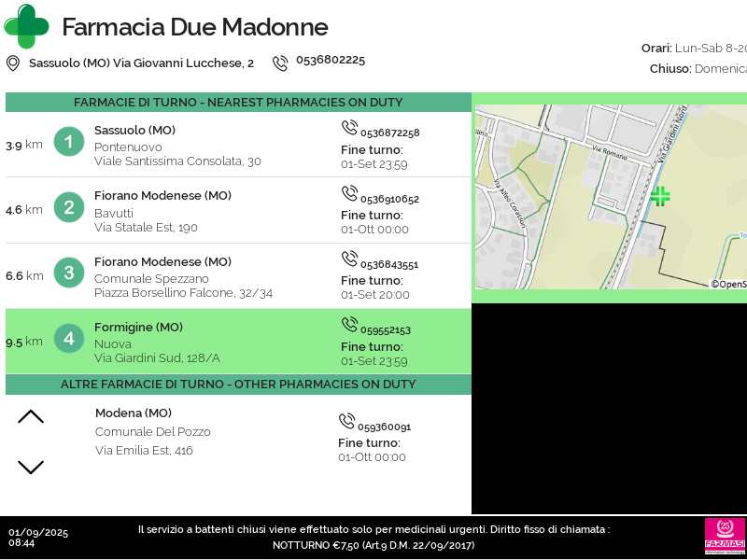Click the Altre Farmacie di Turno header
Image resolution: width=747 pixels, height=560 pixels.
[238, 385]
